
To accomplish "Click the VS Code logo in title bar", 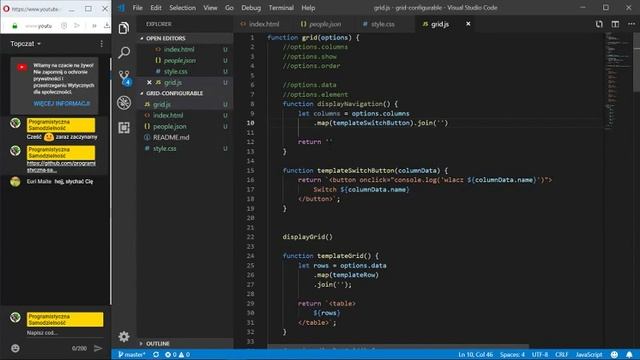I will tap(122, 8).
